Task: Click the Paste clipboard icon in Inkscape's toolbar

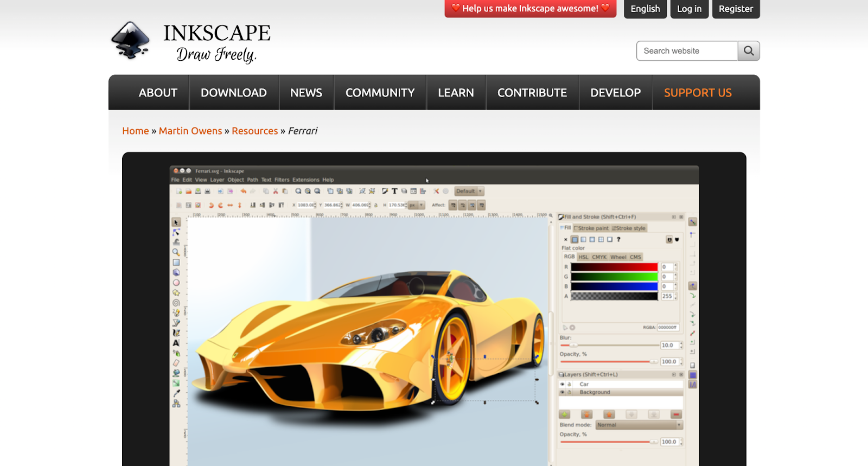Action: click(x=285, y=191)
